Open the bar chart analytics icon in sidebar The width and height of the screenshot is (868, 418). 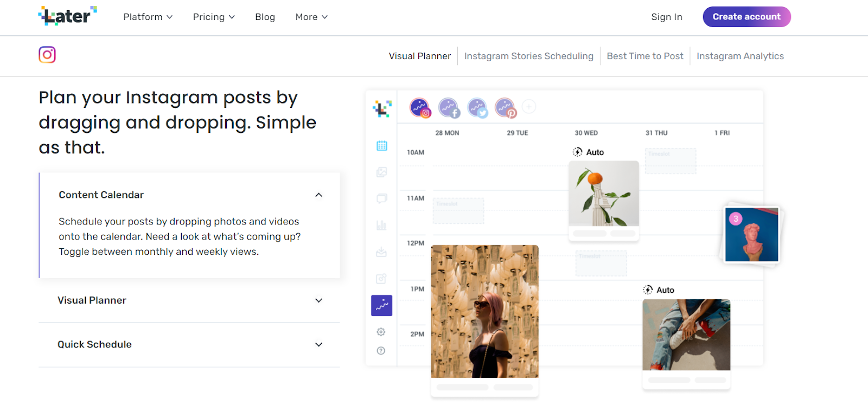click(382, 225)
